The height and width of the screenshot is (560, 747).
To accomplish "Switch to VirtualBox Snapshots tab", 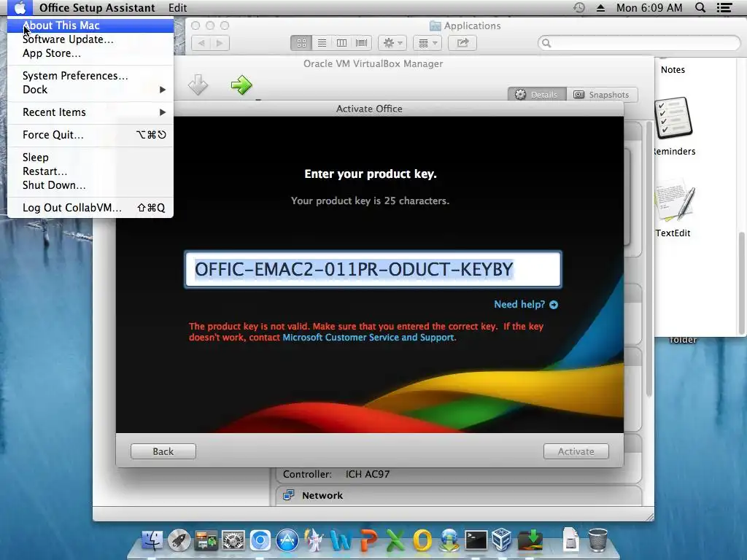I will 602,94.
